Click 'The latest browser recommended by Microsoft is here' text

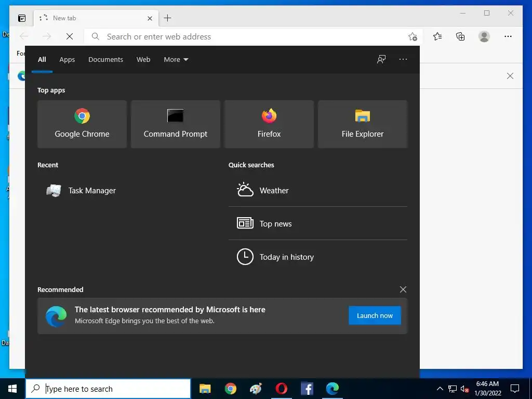(x=170, y=310)
